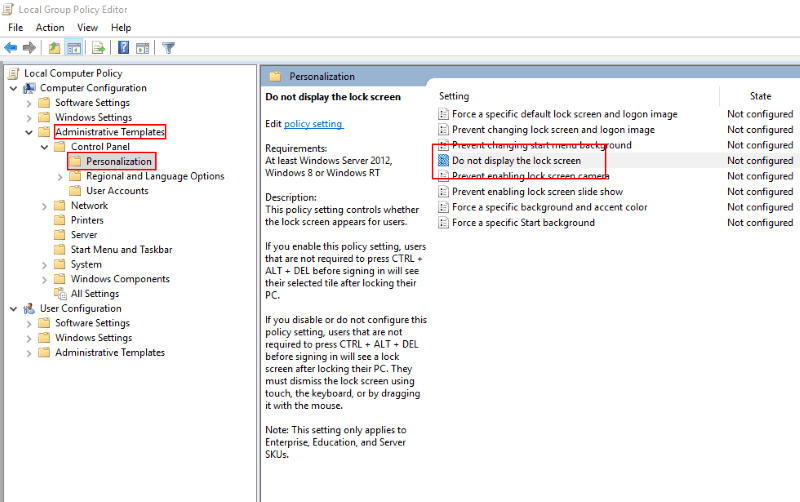The image size is (800, 502).
Task: Open the File menu
Action: click(x=15, y=28)
